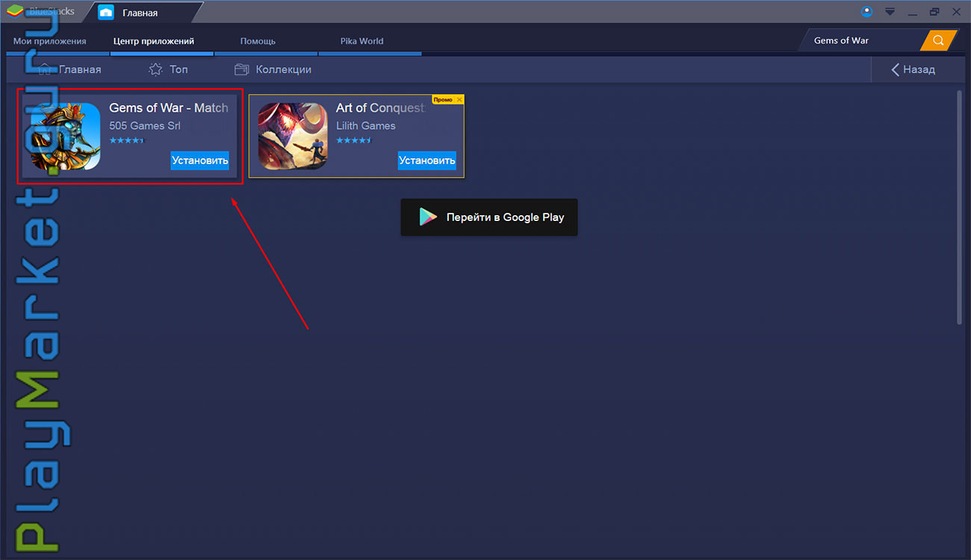The width and height of the screenshot is (971, 560).
Task: Click the Gems of War star rating
Action: [126, 140]
